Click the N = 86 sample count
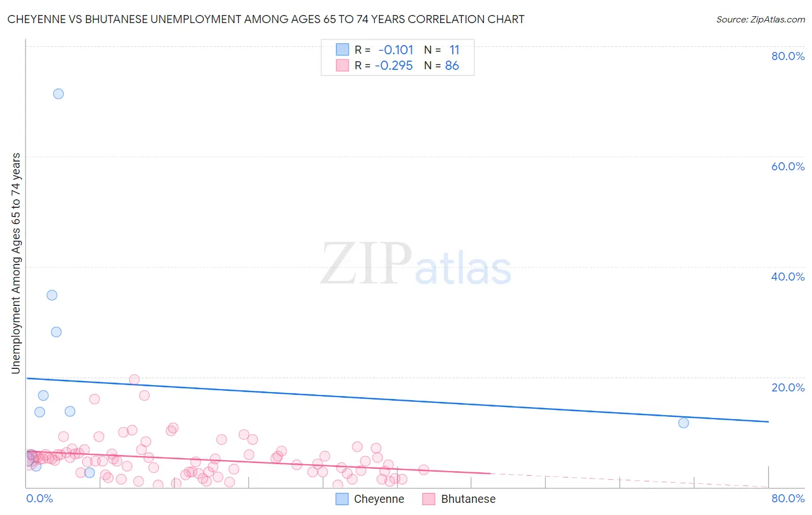 point(442,65)
